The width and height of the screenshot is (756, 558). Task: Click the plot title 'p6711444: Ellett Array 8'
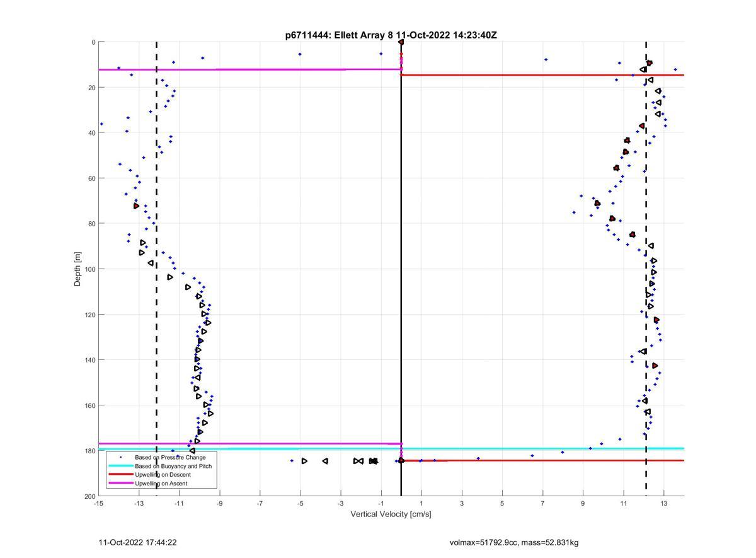click(340, 35)
